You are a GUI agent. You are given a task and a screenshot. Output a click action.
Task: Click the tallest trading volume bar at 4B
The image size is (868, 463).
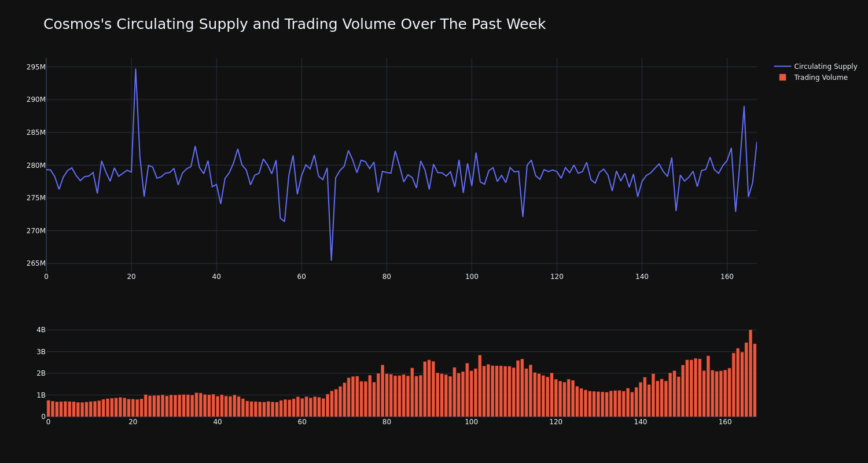(x=751, y=373)
